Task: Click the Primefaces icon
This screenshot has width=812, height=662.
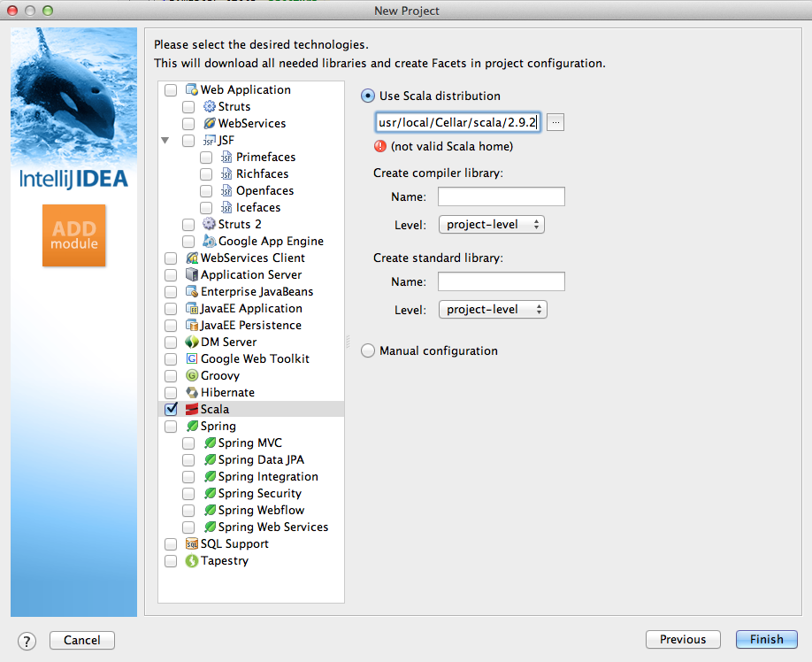Action: point(226,157)
